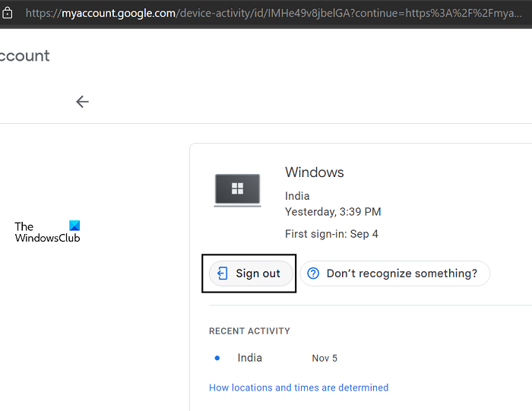Click the Account header text
The width and height of the screenshot is (532, 411).
[x=25, y=55]
